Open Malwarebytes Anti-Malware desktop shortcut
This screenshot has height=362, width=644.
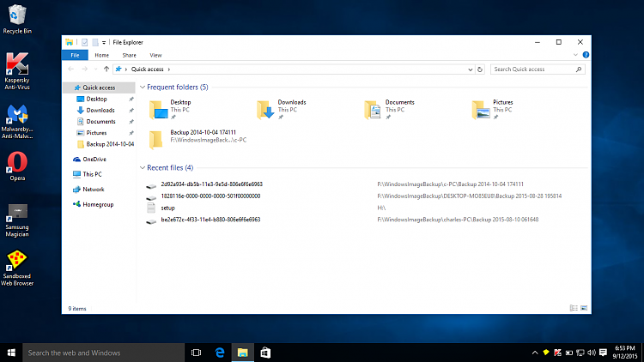coord(17,122)
